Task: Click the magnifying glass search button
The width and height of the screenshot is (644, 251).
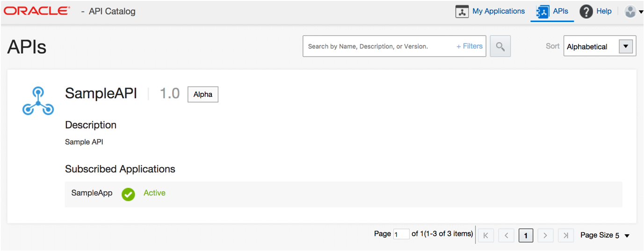Action: click(500, 46)
